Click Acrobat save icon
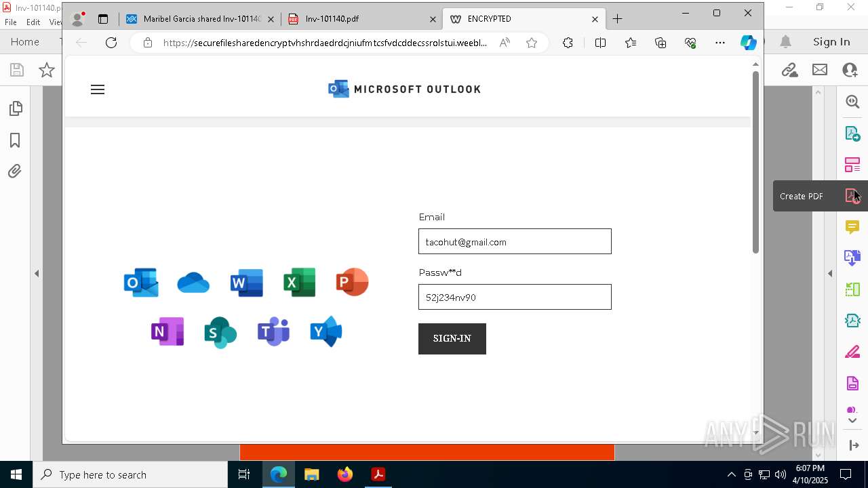The image size is (868, 488). 17,70
